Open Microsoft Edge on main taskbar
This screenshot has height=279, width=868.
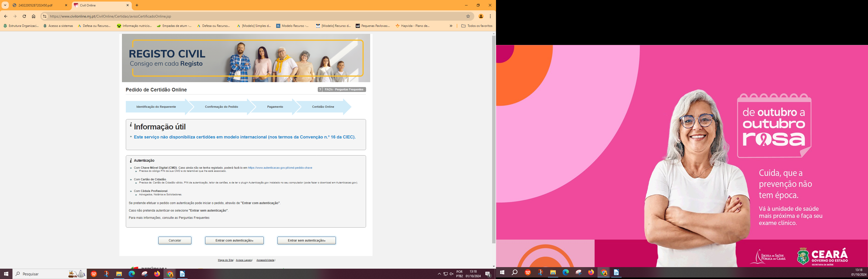coord(132,274)
